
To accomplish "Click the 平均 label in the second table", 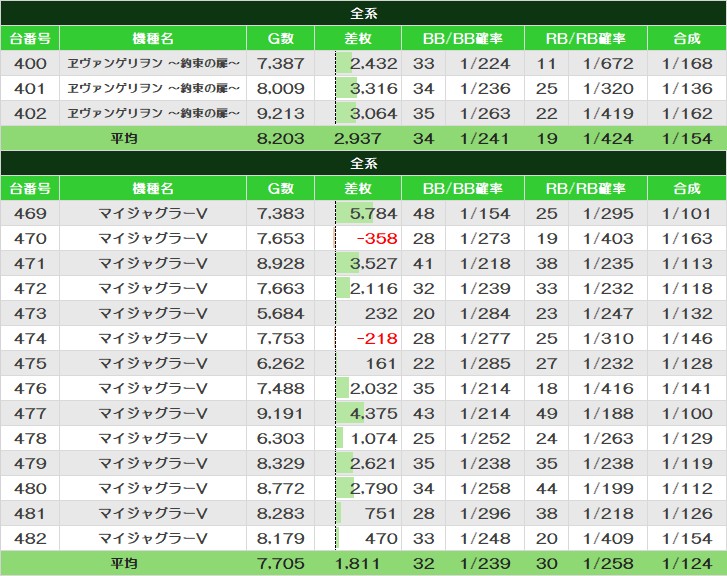I will pyautogui.click(x=124, y=564).
